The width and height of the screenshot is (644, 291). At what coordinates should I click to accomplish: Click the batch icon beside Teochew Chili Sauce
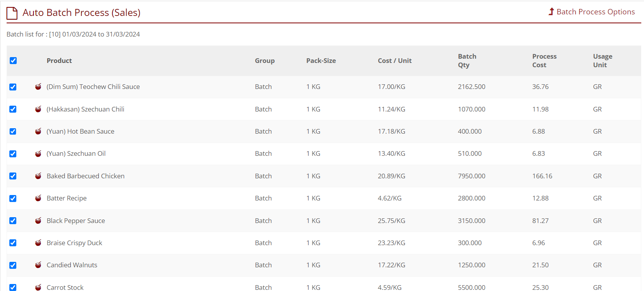[38, 87]
